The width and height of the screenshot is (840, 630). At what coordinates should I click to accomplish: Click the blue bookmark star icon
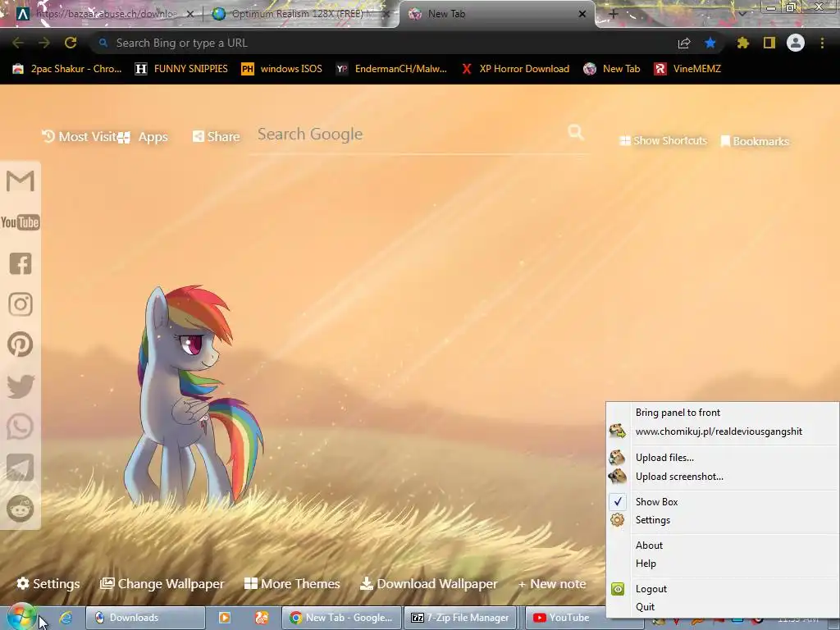[710, 43]
